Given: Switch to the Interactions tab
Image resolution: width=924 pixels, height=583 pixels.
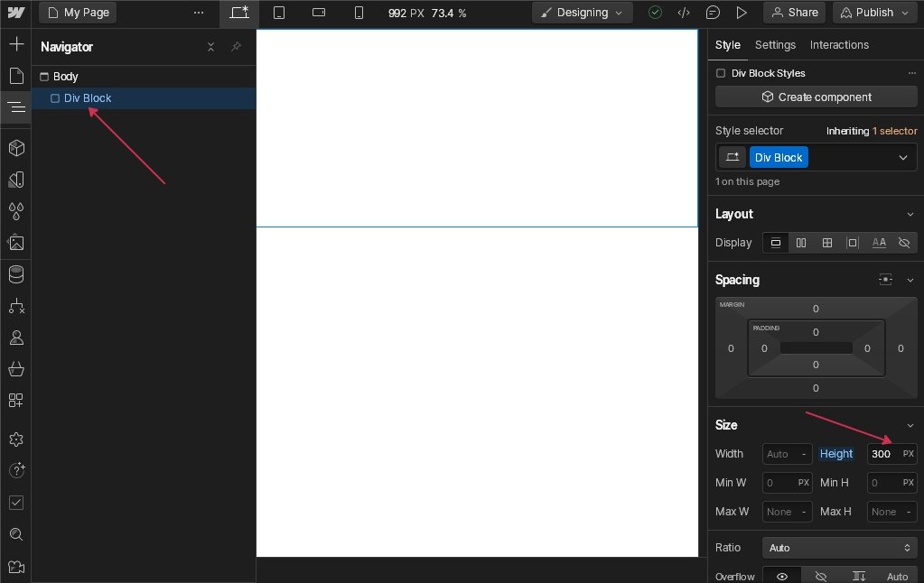Looking at the screenshot, I should tap(839, 45).
